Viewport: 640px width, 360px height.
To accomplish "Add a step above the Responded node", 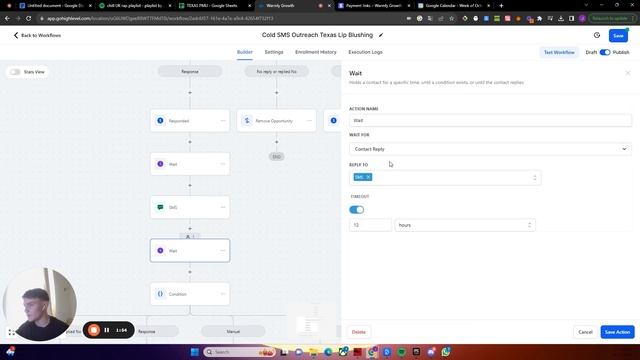I will [190, 93].
